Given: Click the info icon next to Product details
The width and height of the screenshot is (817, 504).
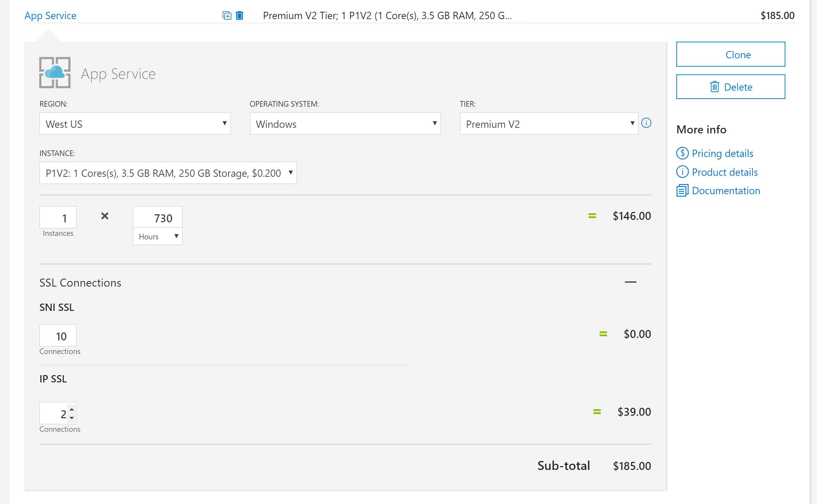Looking at the screenshot, I should pos(683,172).
